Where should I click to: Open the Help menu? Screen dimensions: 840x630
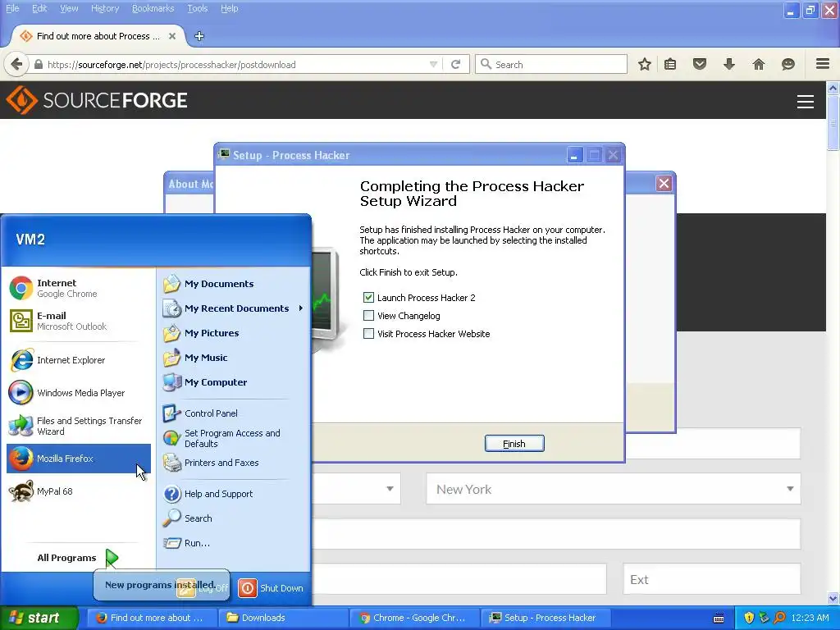click(230, 8)
